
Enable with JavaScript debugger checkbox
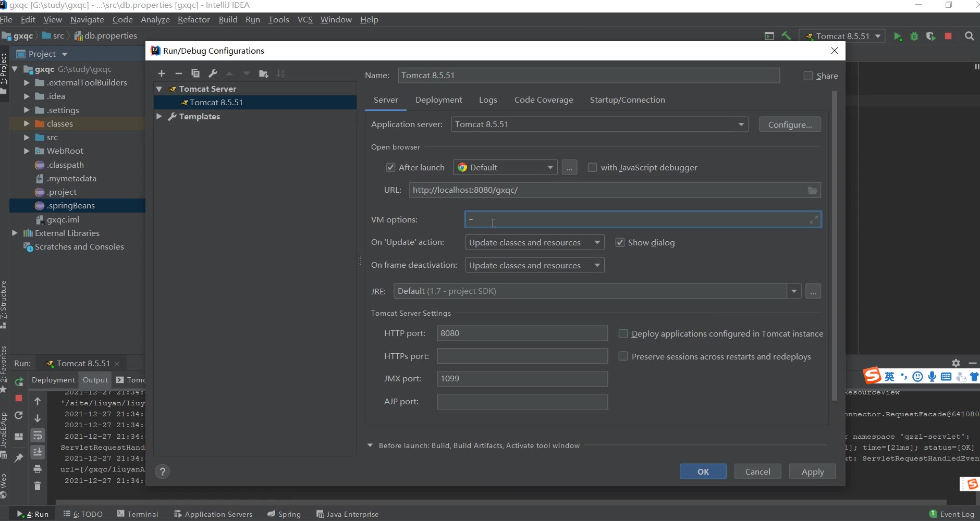[x=592, y=167]
